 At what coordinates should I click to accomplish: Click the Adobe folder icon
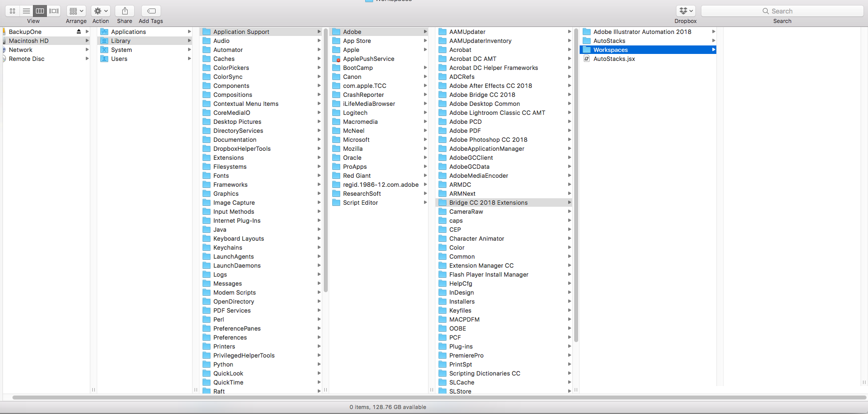point(336,32)
